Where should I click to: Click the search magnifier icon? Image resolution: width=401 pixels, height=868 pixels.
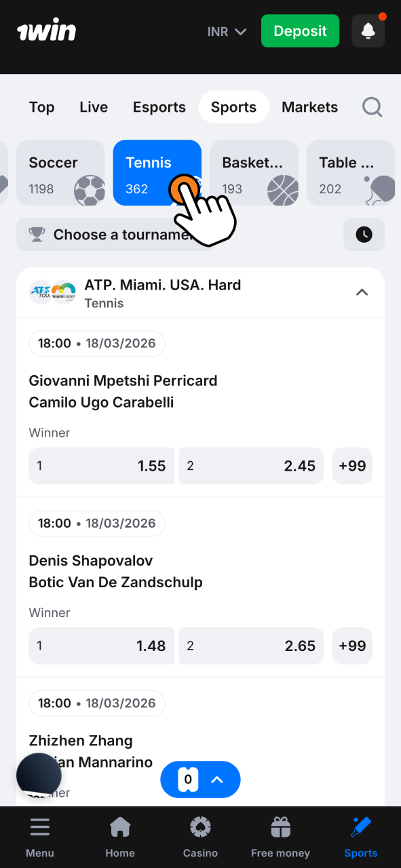[372, 106]
